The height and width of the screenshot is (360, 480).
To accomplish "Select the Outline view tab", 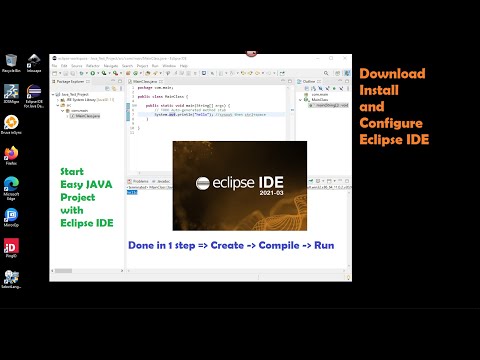I will (x=308, y=81).
